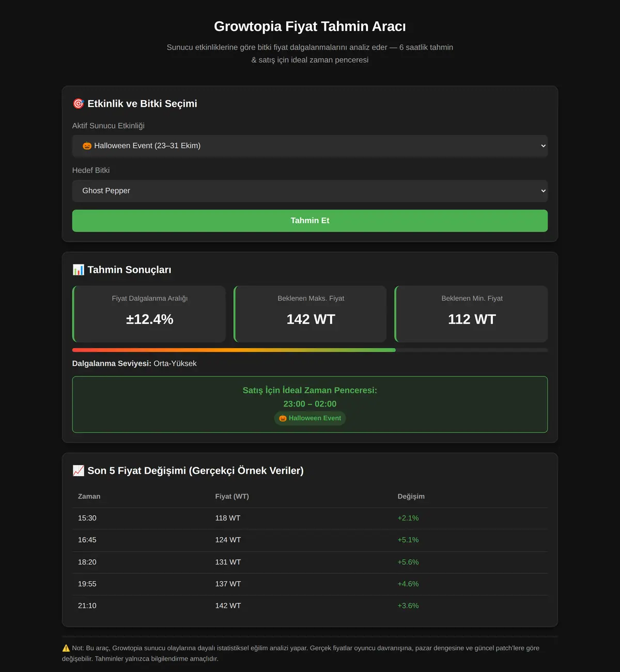
Task: Click the Tahmin Et button
Action: coord(310,221)
